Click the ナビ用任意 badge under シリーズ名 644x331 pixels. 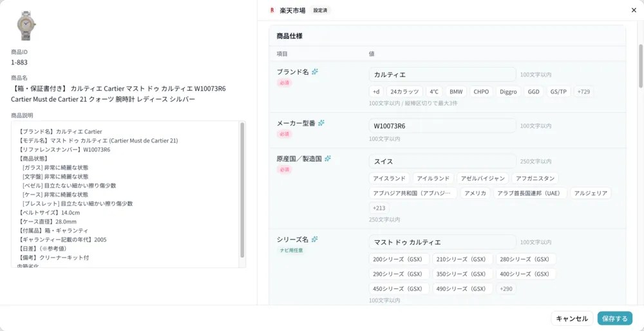pyautogui.click(x=291, y=250)
